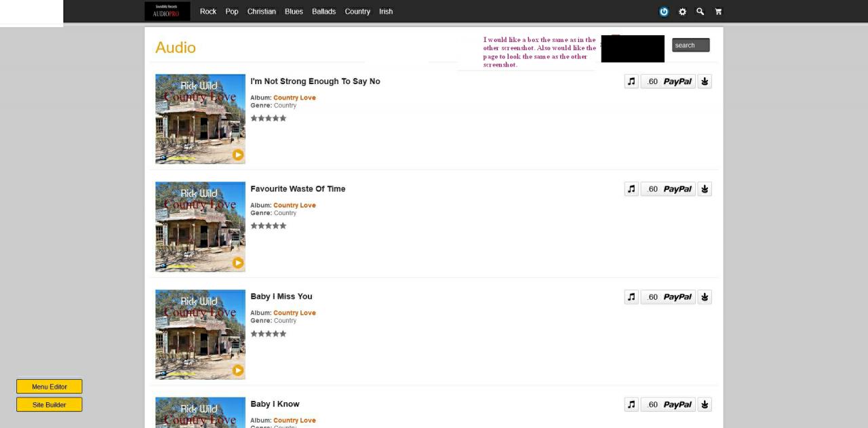Click music note icon for Favourite Waste Of Time
Viewport: 868px width, 428px height.
tap(631, 189)
